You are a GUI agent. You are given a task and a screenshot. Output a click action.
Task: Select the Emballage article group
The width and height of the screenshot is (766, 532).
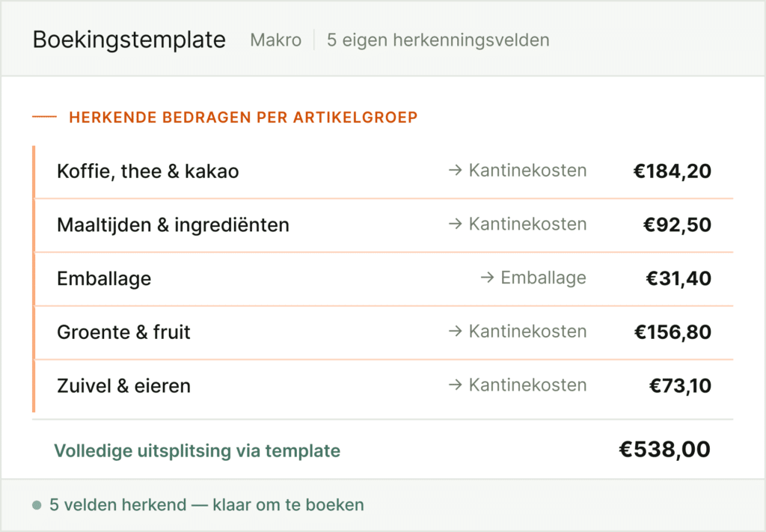click(104, 278)
